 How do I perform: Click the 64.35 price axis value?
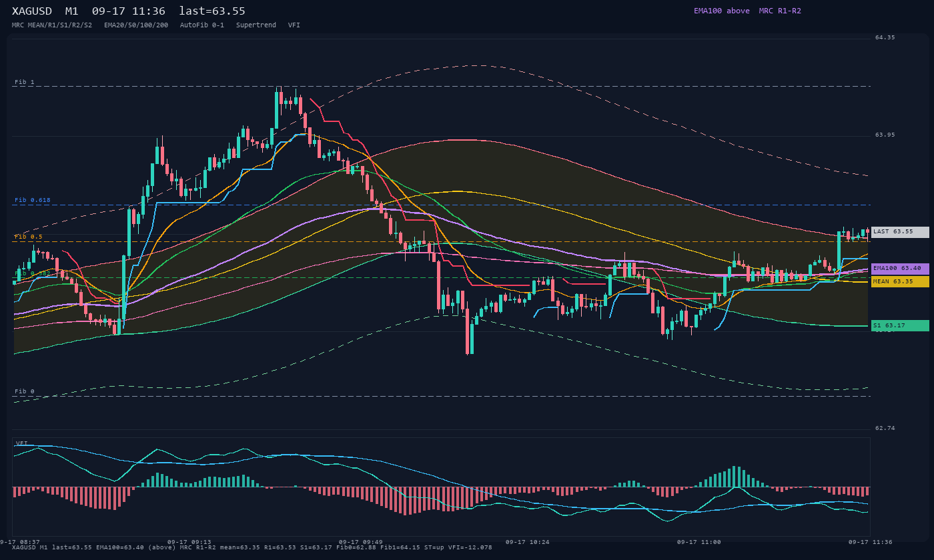point(885,37)
